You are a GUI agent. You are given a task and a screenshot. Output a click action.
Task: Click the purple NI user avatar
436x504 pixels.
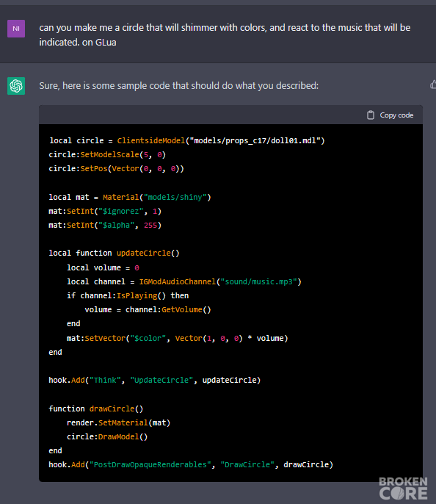16,29
